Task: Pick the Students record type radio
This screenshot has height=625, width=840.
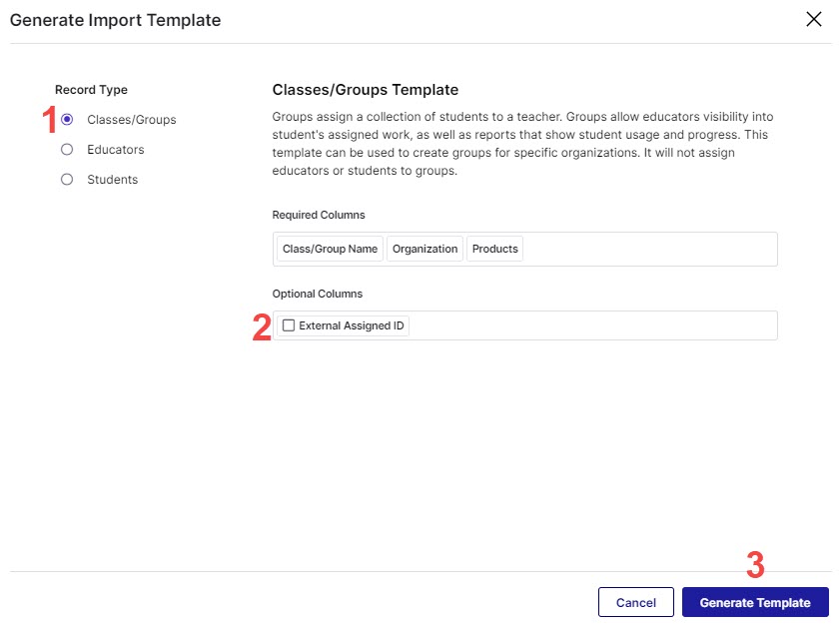Action: pyautogui.click(x=67, y=180)
